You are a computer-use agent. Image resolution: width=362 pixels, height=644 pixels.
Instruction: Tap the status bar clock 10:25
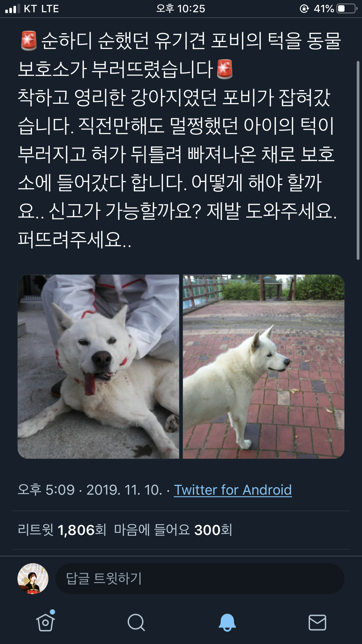pyautogui.click(x=181, y=9)
